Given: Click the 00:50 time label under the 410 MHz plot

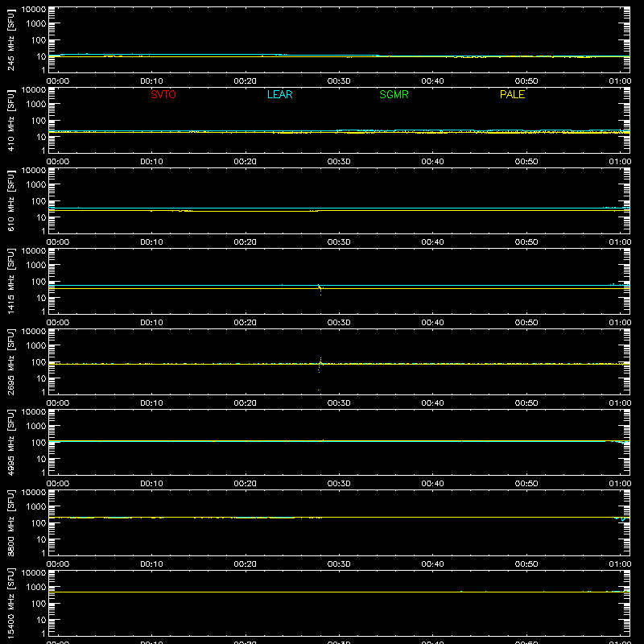Looking at the screenshot, I should [526, 162].
